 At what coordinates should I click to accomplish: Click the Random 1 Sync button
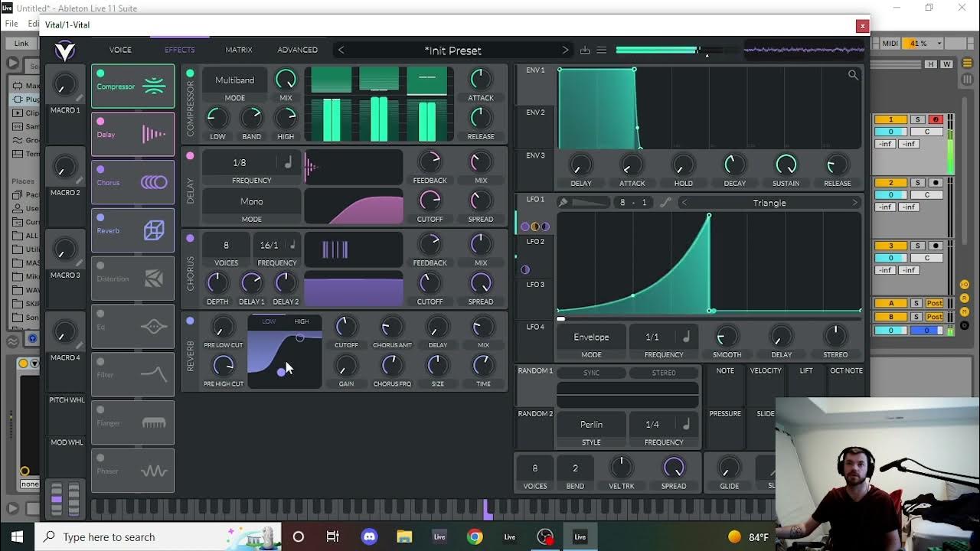[591, 373]
